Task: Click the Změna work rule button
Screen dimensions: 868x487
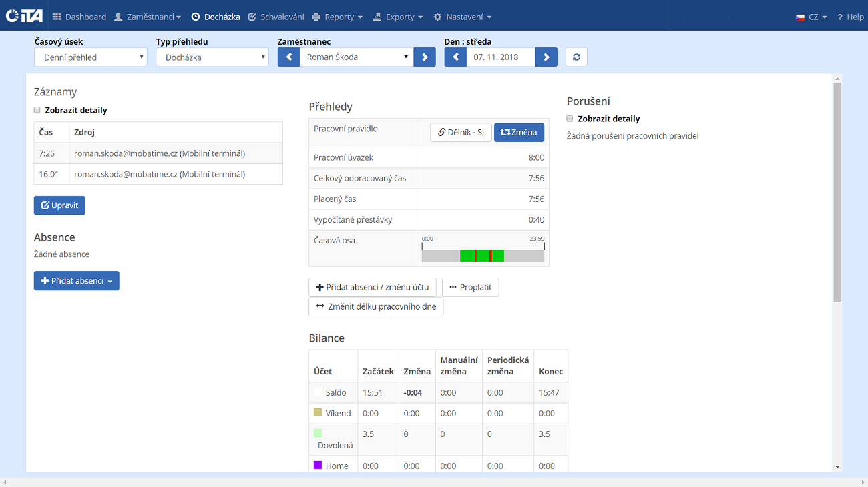Action: click(519, 133)
